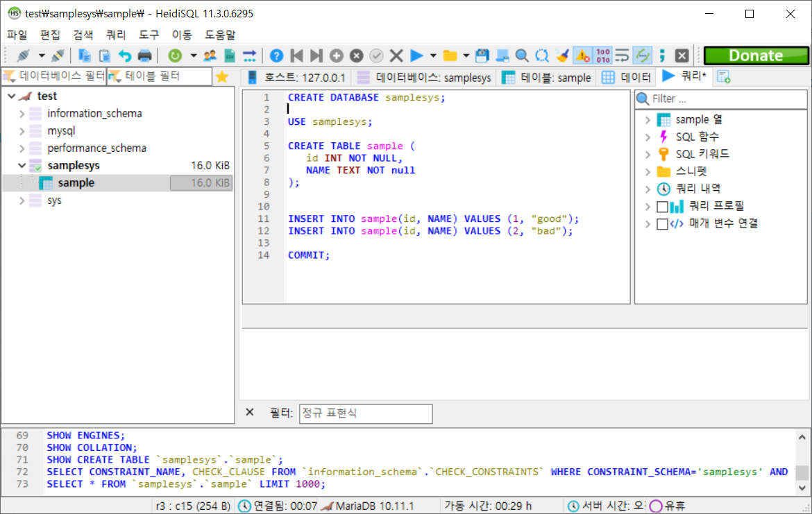Image resolution: width=812 pixels, height=514 pixels.
Task: Click the delete row circle-x icon
Action: coord(356,55)
